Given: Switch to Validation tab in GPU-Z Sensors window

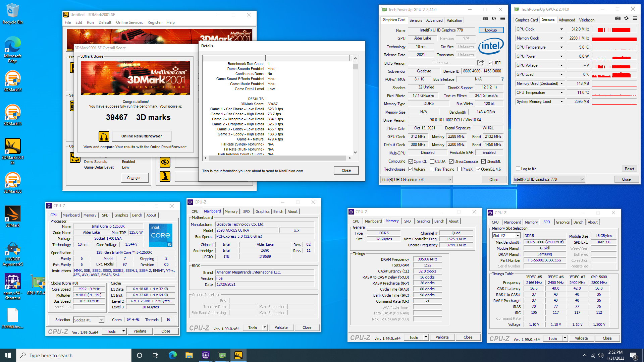Looking at the screenshot, I should tap(587, 20).
